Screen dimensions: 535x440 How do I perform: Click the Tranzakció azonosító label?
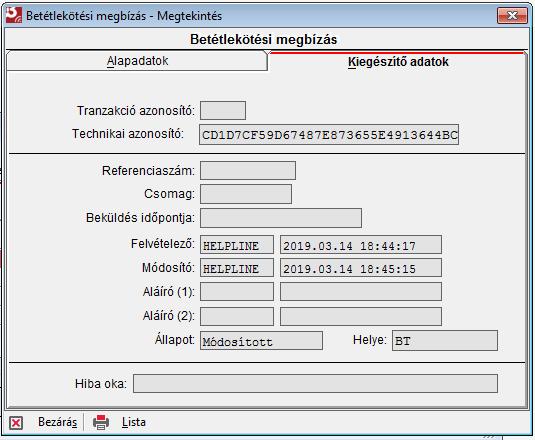136,111
